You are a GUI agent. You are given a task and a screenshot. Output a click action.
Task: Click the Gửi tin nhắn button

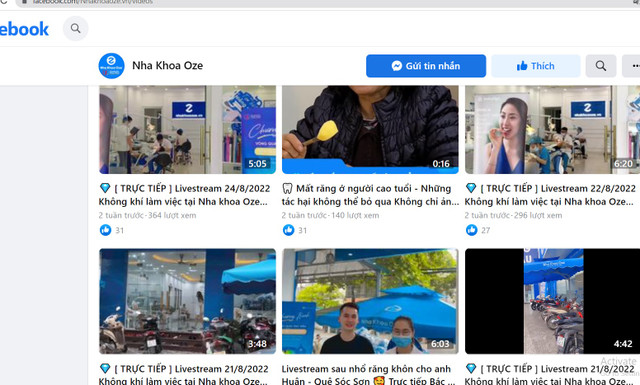[x=426, y=66]
